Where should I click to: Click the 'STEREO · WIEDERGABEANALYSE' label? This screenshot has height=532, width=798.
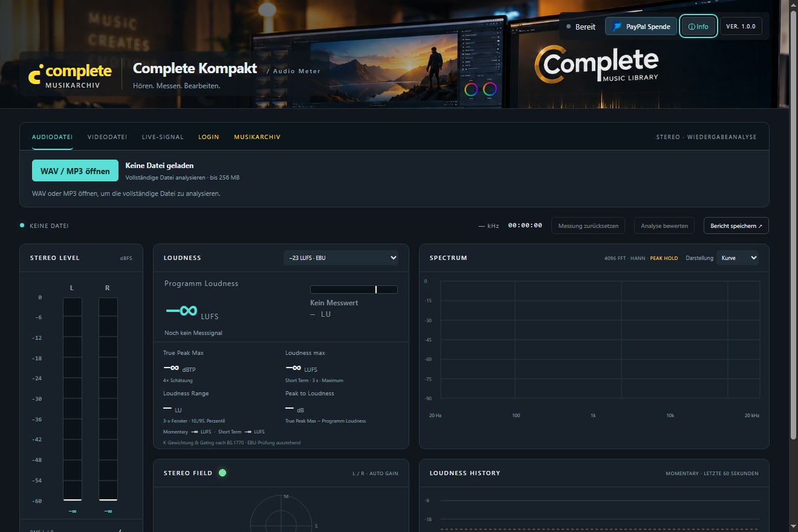pyautogui.click(x=706, y=137)
